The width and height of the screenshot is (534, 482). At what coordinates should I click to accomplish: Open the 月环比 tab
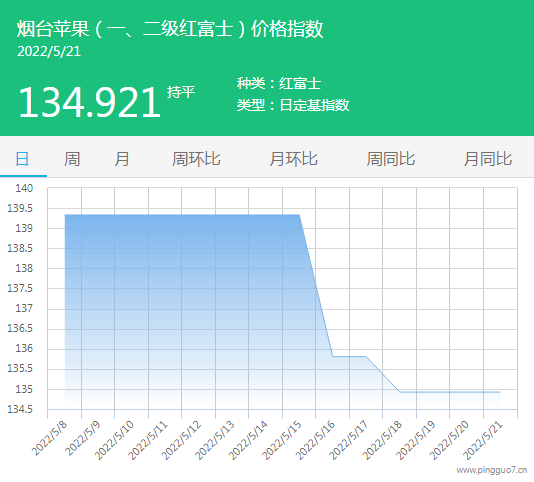[x=294, y=159]
